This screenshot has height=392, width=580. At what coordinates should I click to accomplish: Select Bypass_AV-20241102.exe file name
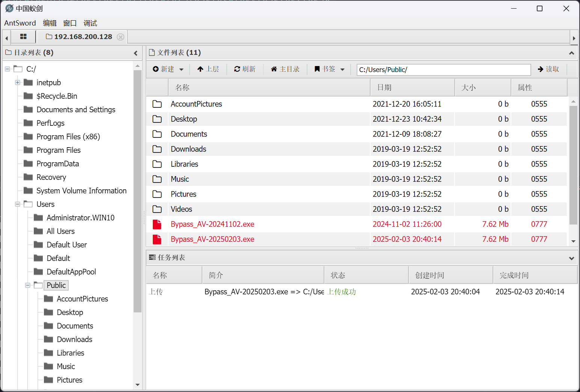[212, 224]
